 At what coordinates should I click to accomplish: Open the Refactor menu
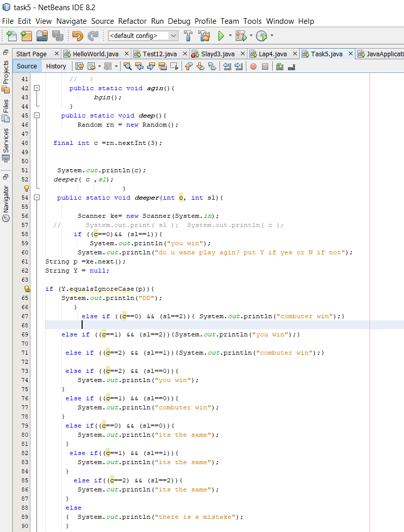tap(132, 21)
